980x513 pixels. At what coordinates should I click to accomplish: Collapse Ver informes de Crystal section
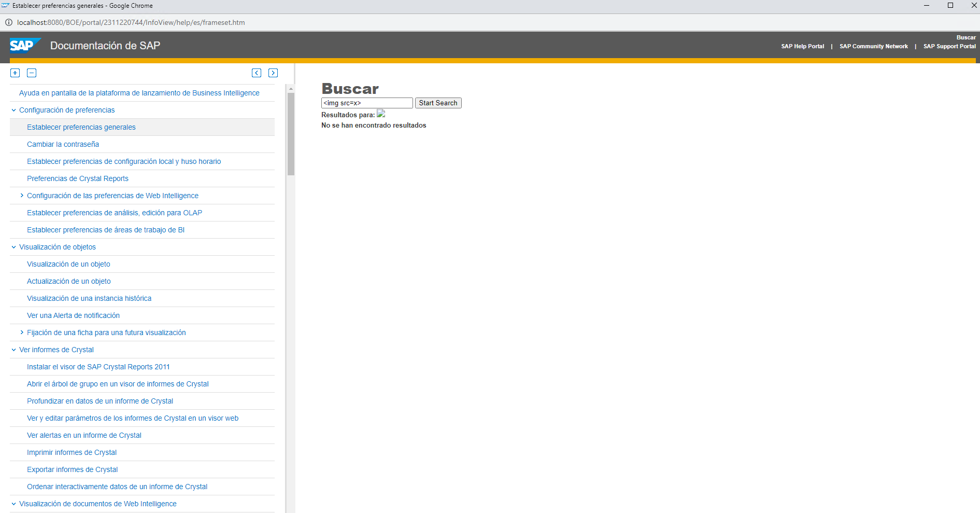click(x=13, y=350)
